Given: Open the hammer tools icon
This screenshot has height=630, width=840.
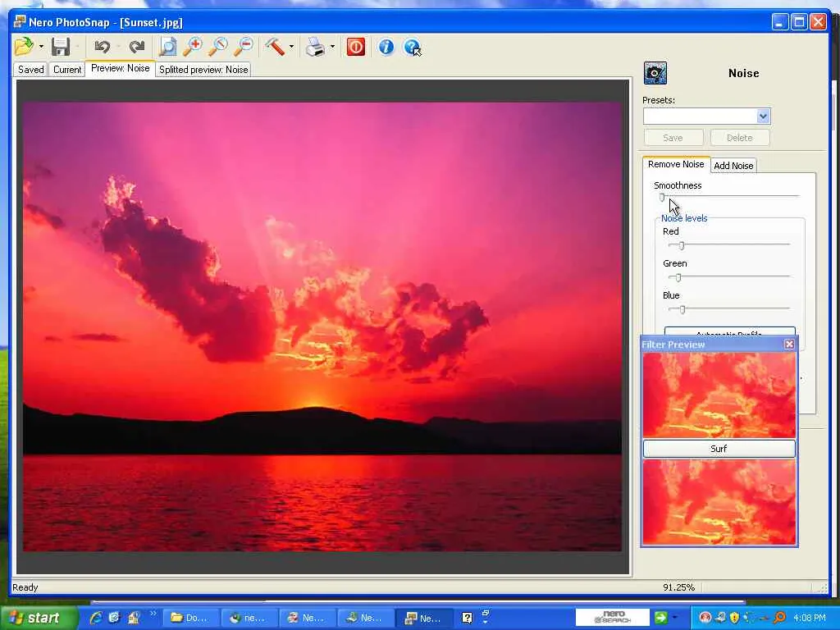Looking at the screenshot, I should click(275, 47).
